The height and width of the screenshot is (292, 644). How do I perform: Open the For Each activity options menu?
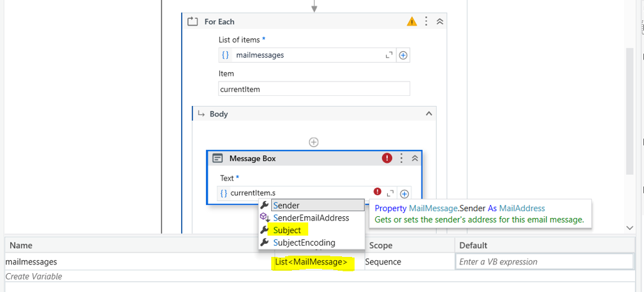click(427, 21)
